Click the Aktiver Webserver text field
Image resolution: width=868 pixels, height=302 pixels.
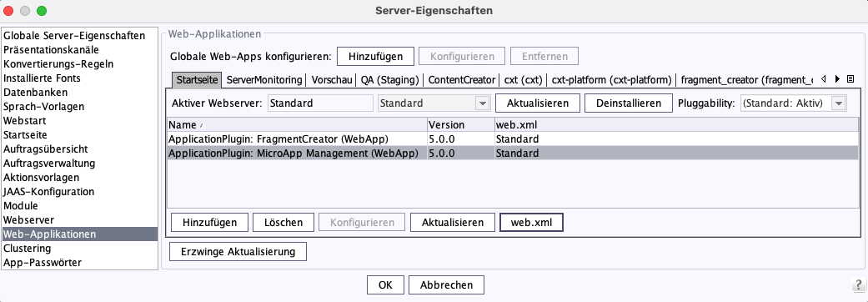320,103
